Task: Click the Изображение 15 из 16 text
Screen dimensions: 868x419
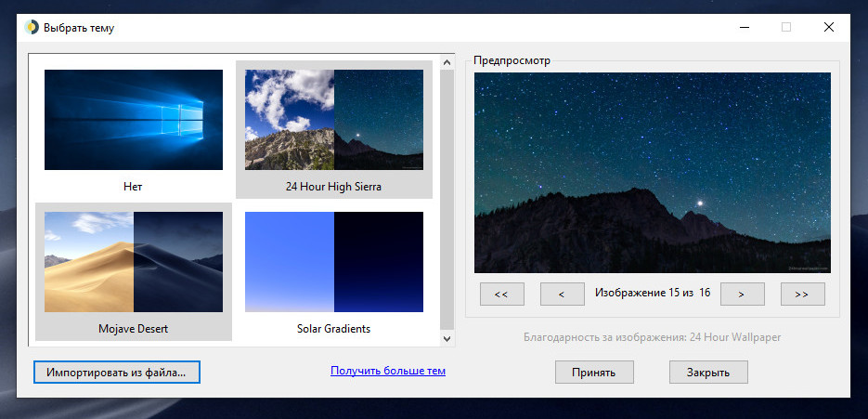Action: click(x=653, y=293)
